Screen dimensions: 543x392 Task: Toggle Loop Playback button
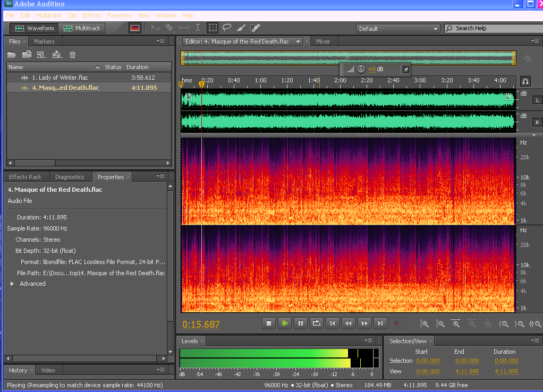click(x=317, y=323)
